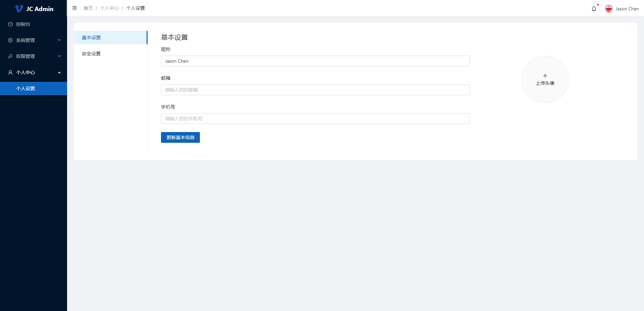Screen dimensions: 644x311
Task: Click the 更新基本信息 button
Action: click(180, 137)
